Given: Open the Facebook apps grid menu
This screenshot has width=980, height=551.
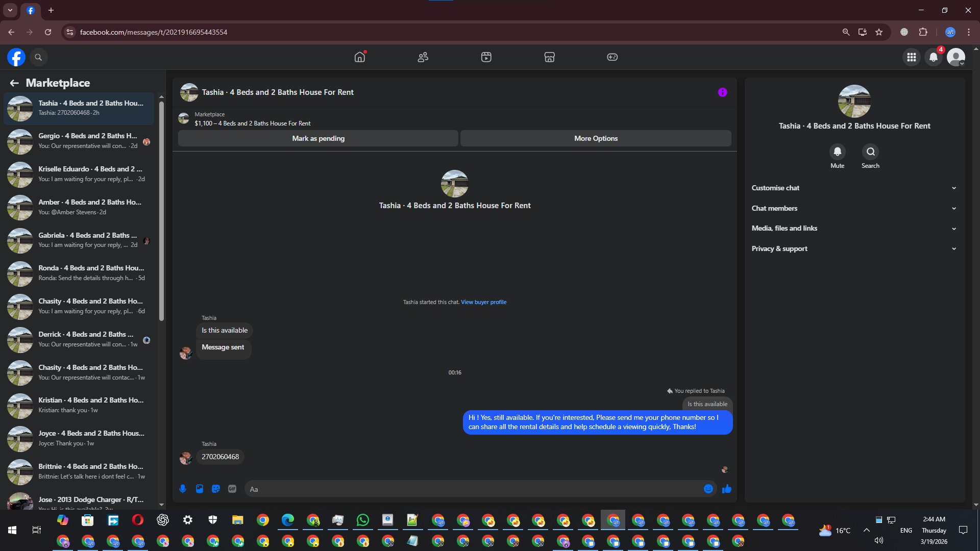Looking at the screenshot, I should tap(911, 57).
